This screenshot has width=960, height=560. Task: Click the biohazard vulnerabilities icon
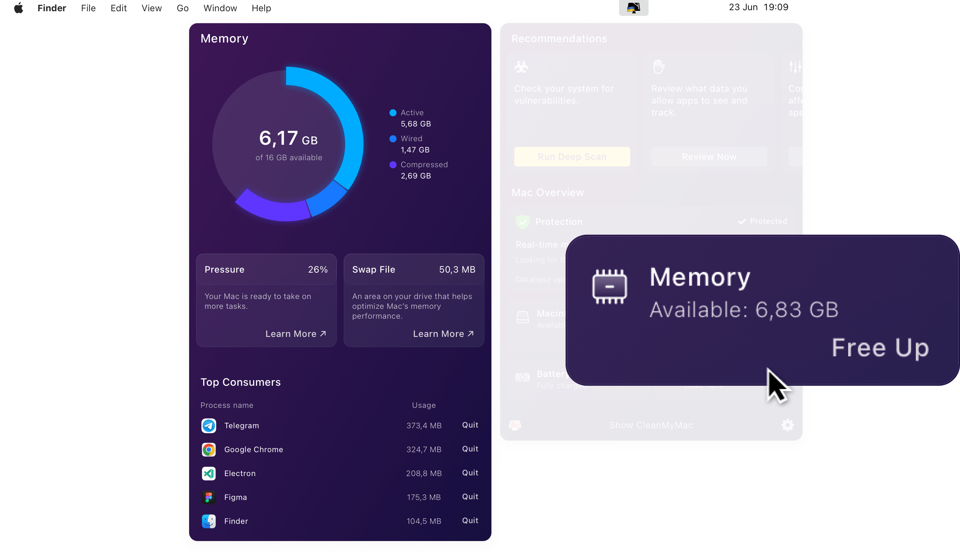point(521,67)
